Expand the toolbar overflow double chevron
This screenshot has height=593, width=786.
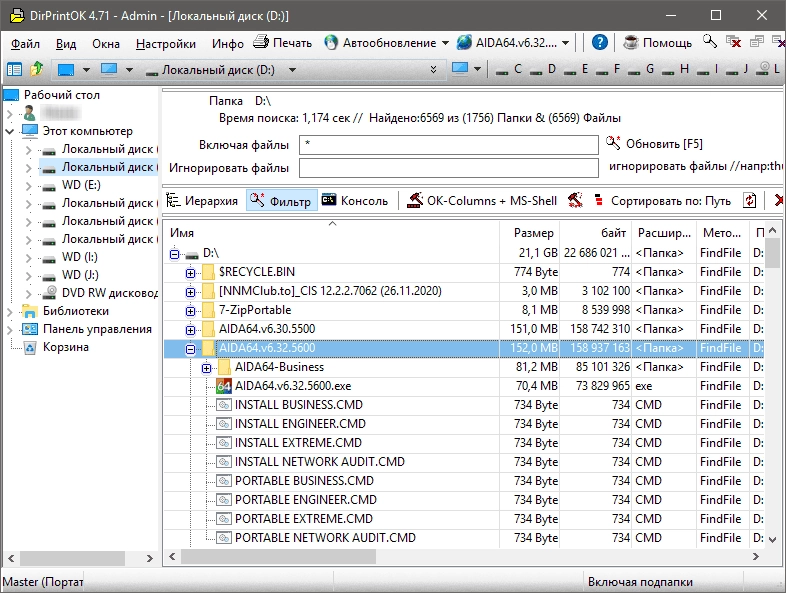coord(433,70)
